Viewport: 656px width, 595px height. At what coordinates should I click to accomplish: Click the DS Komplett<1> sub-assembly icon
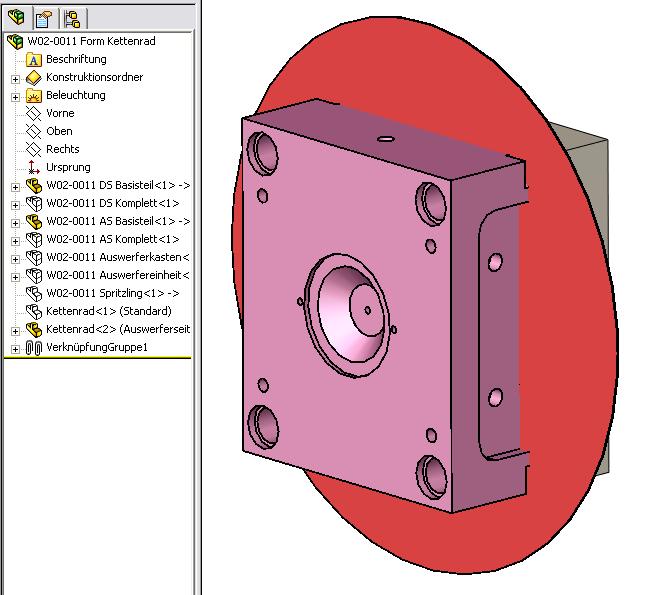(34, 204)
